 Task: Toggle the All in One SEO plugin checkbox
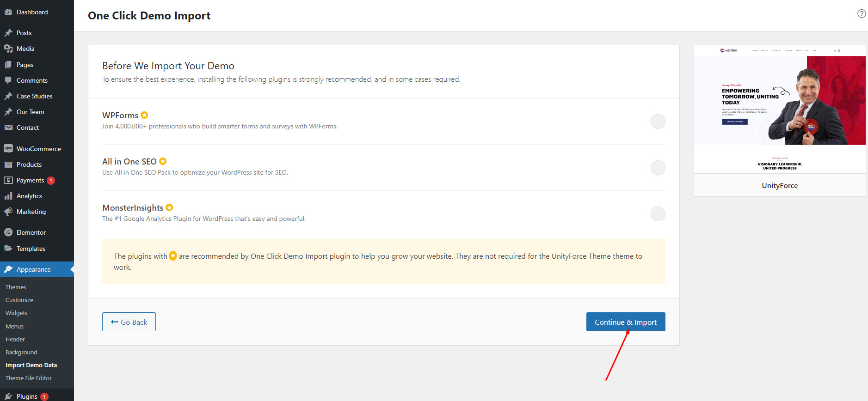tap(658, 168)
